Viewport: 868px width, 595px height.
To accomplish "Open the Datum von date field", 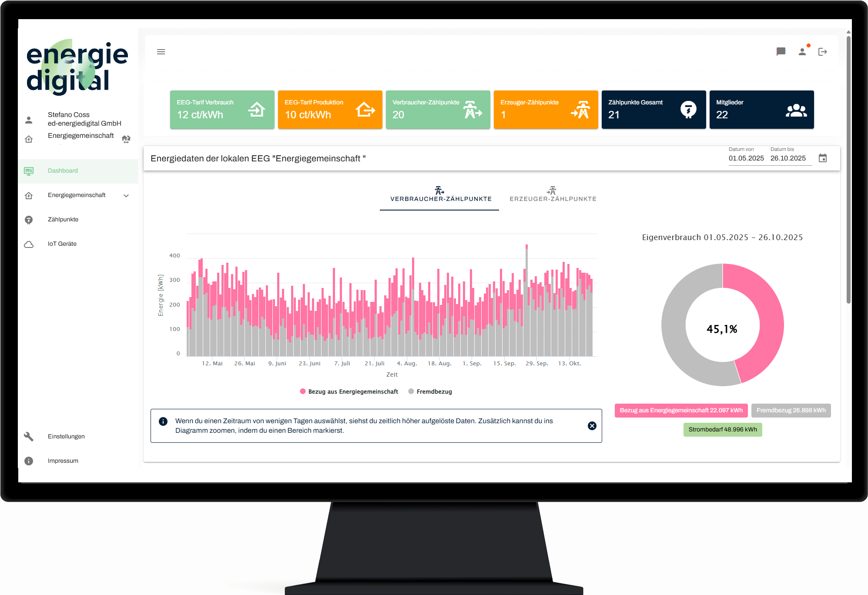I will click(746, 158).
